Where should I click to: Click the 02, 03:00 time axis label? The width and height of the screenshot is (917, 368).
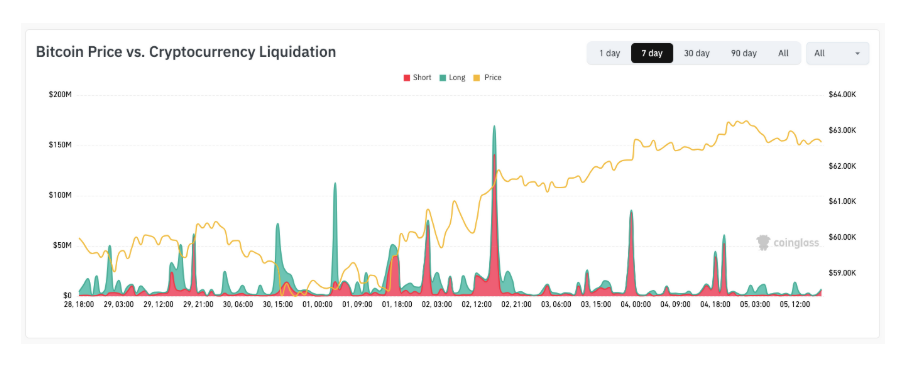click(437, 305)
